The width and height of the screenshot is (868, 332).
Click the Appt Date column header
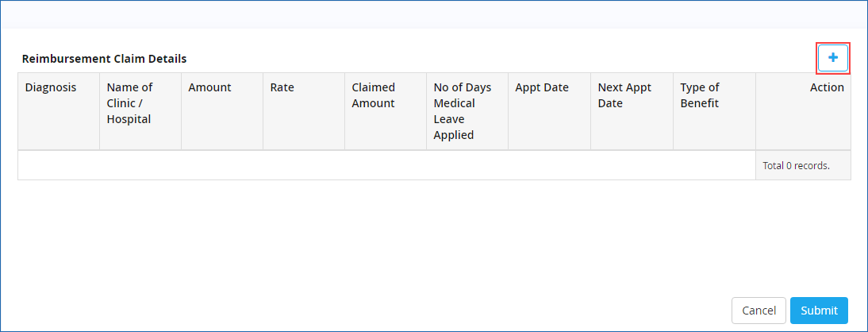[x=549, y=111]
